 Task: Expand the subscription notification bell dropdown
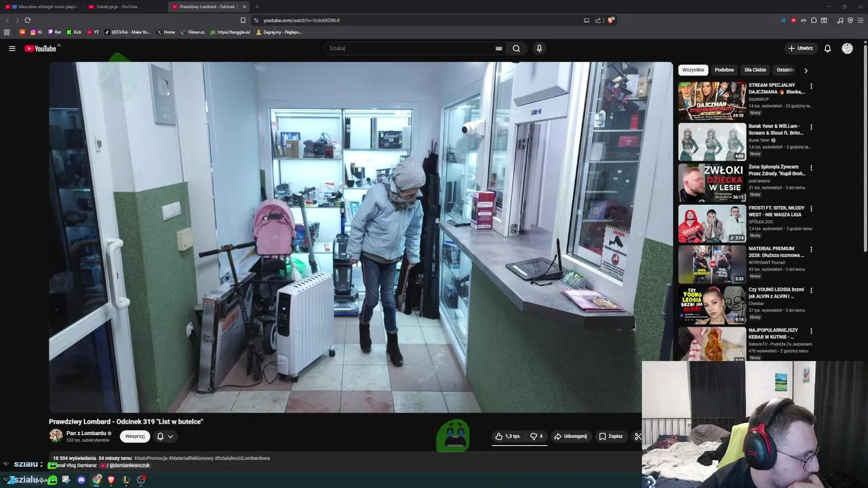point(165,436)
